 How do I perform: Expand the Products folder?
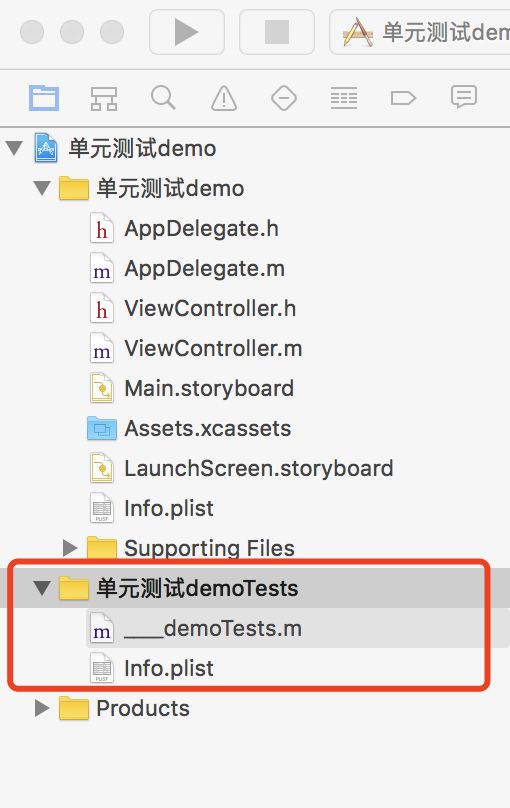click(x=42, y=708)
